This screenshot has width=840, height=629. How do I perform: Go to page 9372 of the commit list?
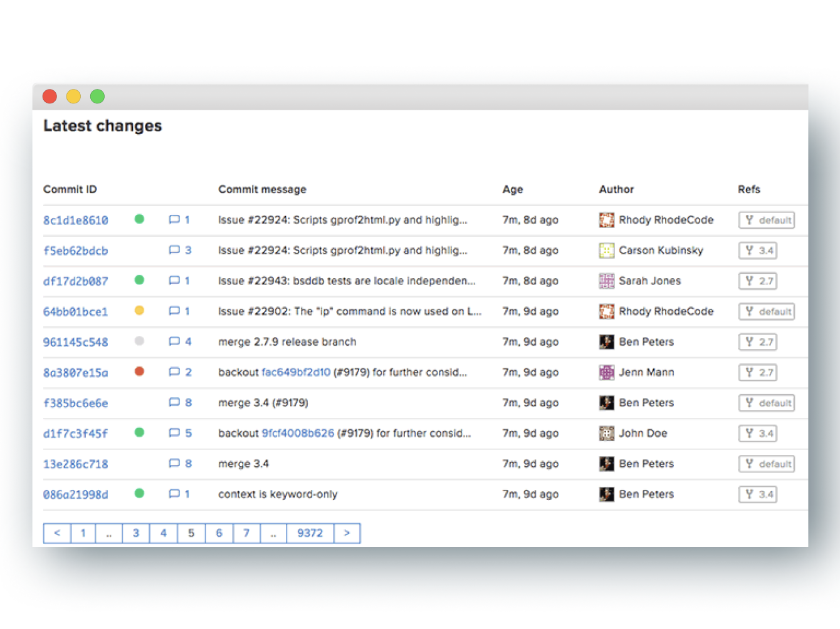click(310, 533)
